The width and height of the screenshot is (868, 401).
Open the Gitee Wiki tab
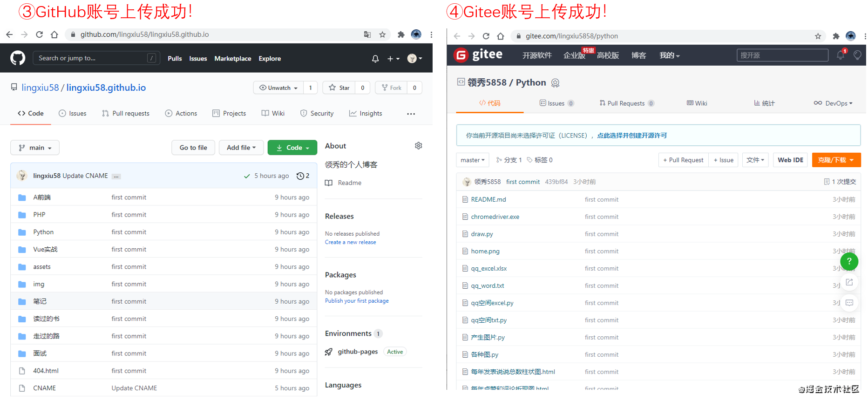click(697, 103)
